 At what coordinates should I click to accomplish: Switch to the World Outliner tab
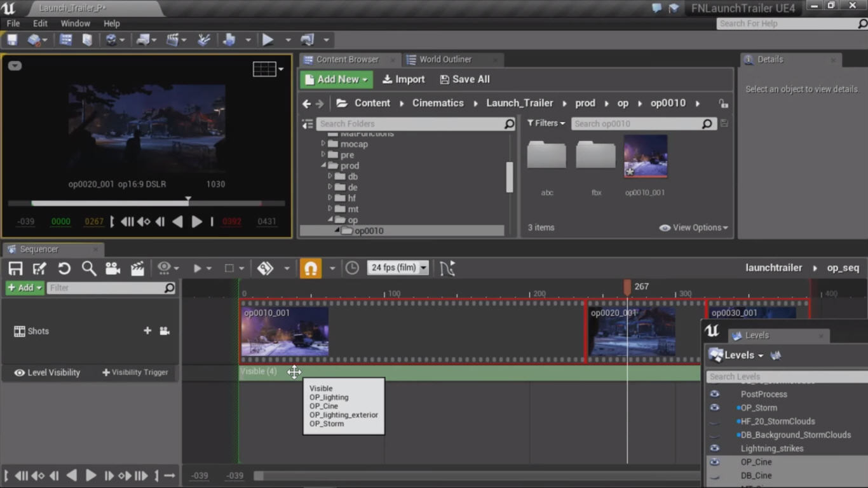coord(445,59)
